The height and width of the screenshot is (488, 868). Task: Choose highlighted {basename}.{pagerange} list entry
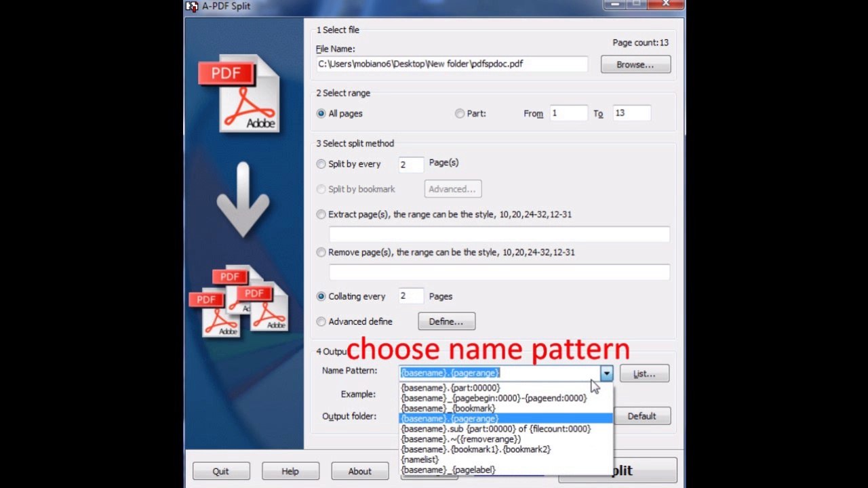506,418
